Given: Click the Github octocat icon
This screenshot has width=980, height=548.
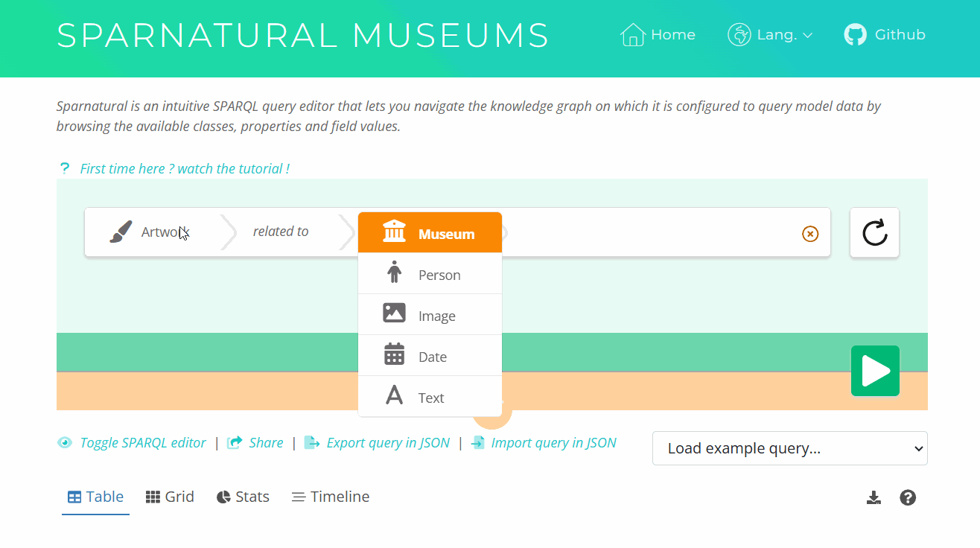Looking at the screenshot, I should (x=855, y=35).
